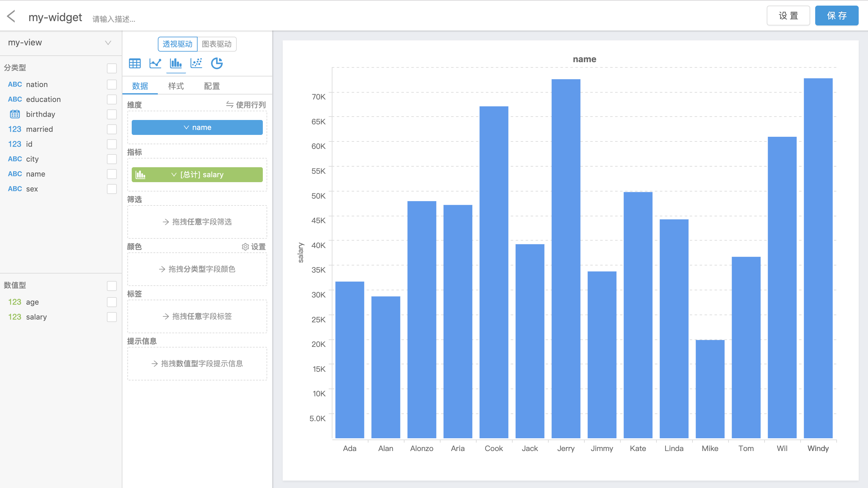Select the bar chart type icon

(176, 63)
